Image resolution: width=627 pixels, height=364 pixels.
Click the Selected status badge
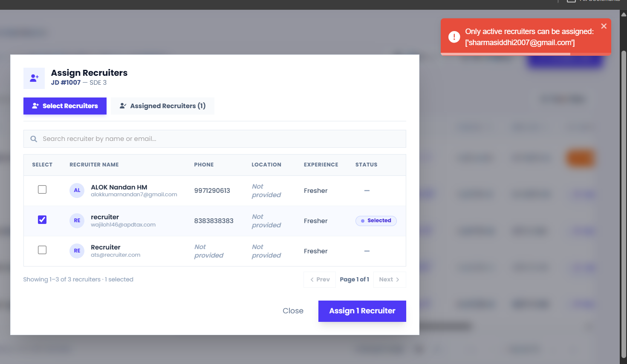click(x=376, y=221)
